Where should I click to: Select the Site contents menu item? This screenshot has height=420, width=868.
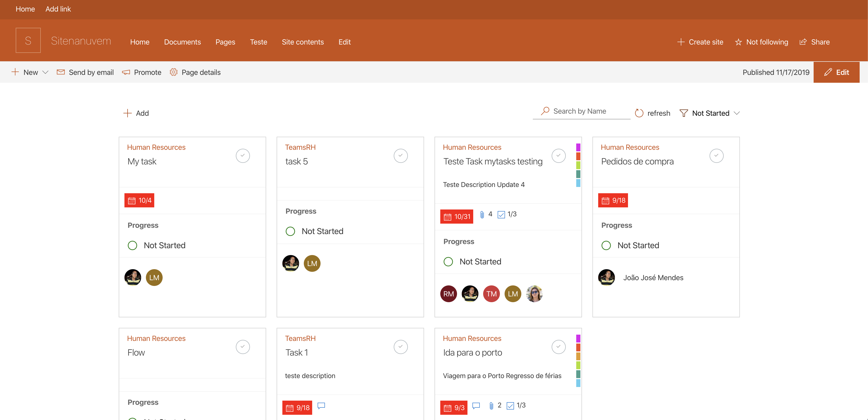303,42
